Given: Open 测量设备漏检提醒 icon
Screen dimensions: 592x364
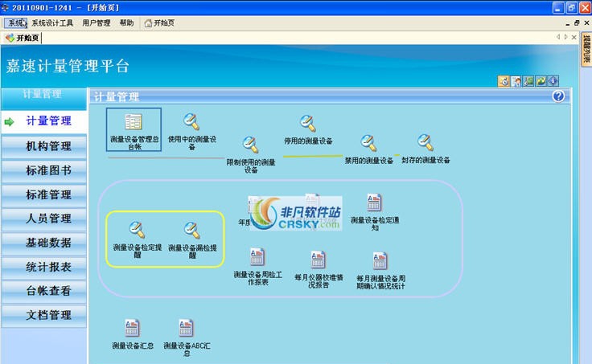Looking at the screenshot, I should pos(191,230).
